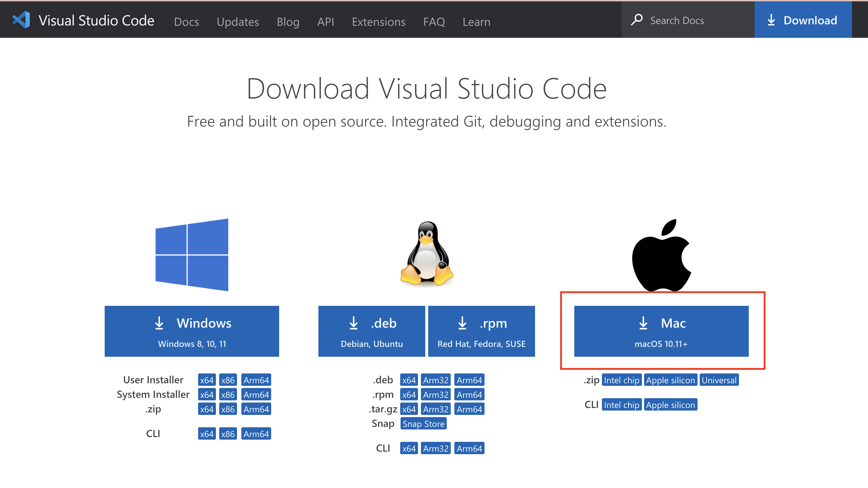Click the Visual Studio Code logo icon

point(21,20)
